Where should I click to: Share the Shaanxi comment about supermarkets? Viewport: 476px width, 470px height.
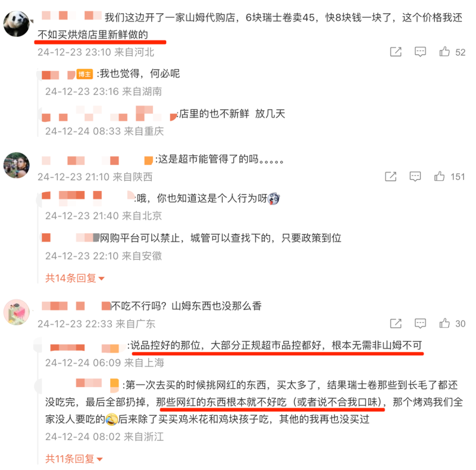[x=391, y=177]
